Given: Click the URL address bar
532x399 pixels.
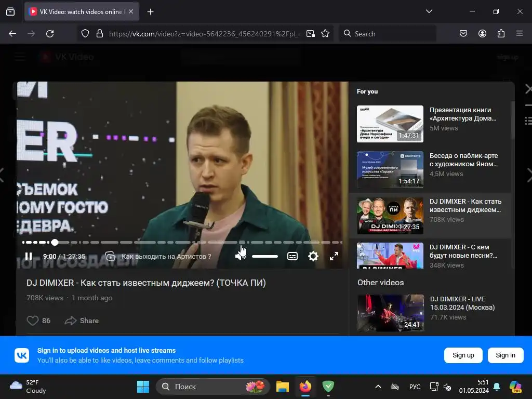Looking at the screenshot, I should pyautogui.click(x=205, y=34).
